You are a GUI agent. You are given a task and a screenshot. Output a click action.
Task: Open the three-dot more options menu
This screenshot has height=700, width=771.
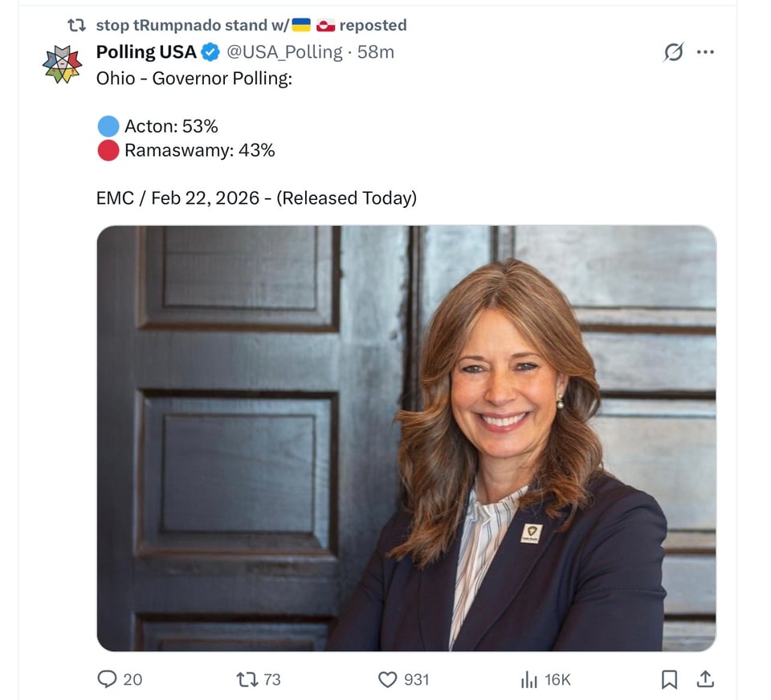(x=705, y=52)
